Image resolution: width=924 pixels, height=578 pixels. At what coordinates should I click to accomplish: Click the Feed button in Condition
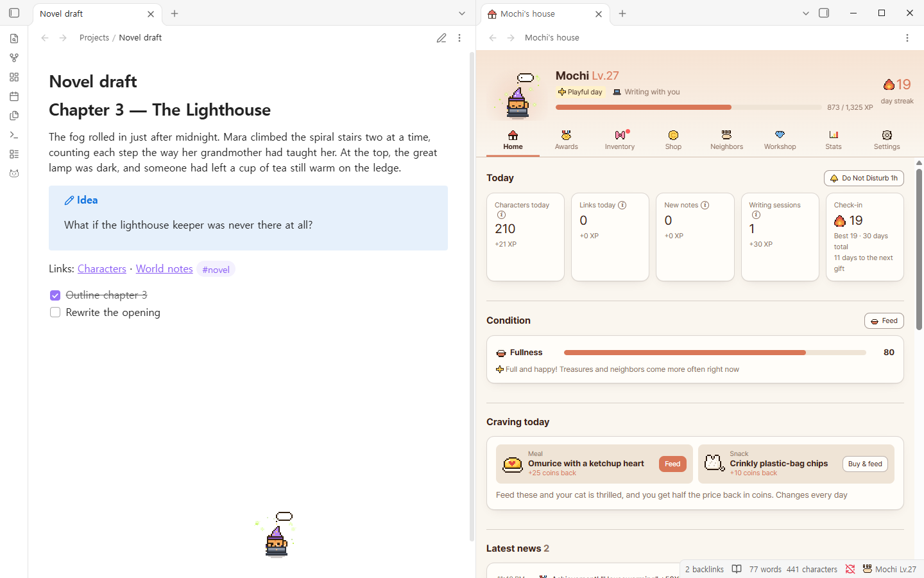click(x=884, y=320)
